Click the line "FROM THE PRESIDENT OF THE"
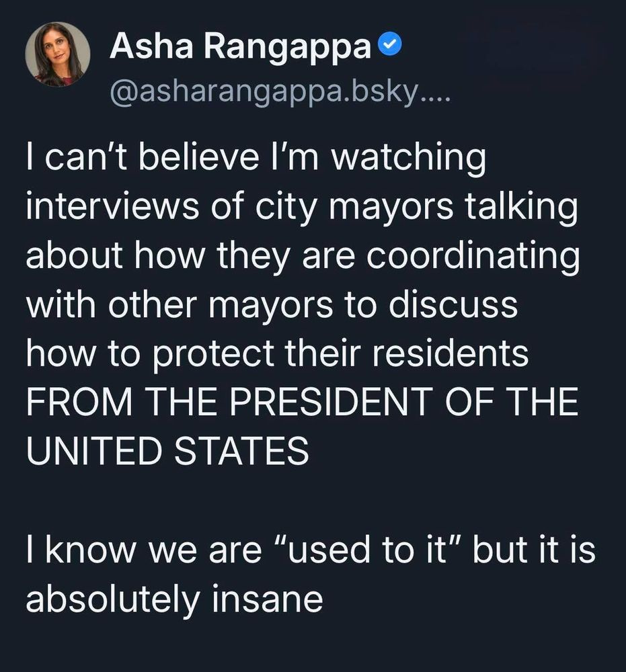Screen dimensions: 626x672 click(x=303, y=402)
